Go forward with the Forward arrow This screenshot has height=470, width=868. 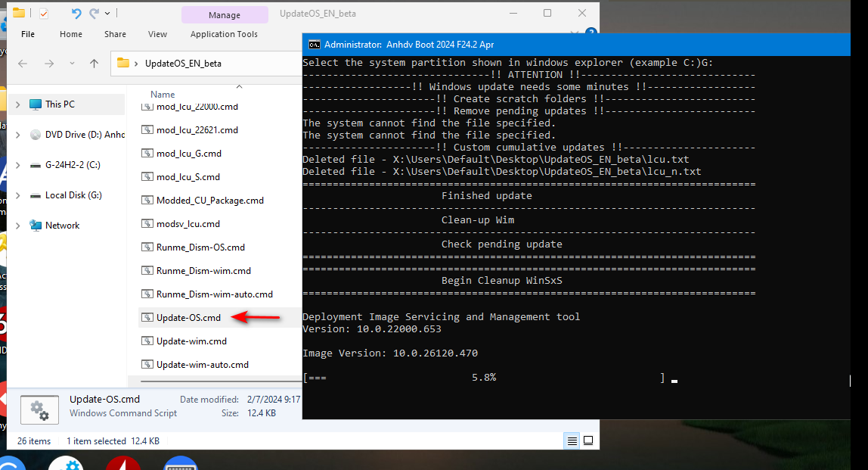pos(49,64)
